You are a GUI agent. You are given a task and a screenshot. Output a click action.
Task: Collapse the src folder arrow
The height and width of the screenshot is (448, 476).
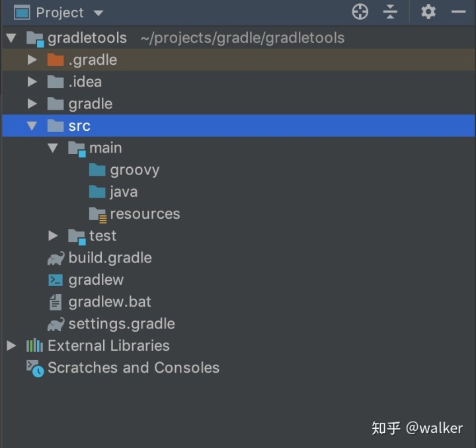click(32, 126)
